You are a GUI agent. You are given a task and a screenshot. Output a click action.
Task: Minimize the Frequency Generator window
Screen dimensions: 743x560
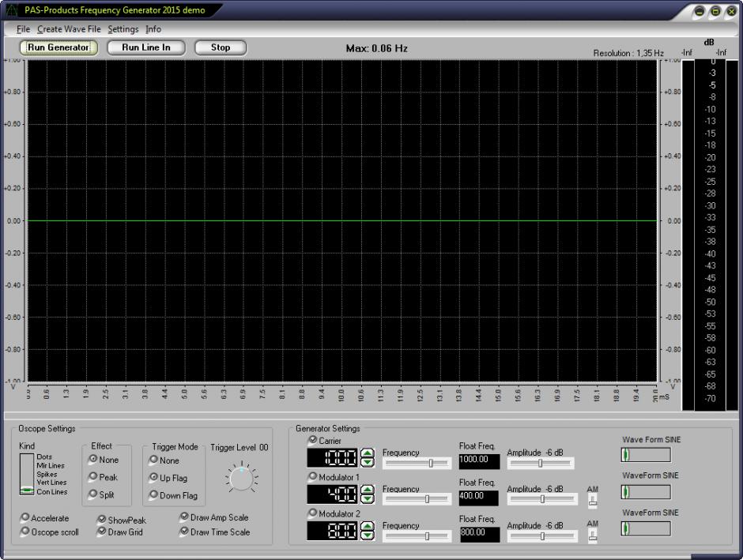pyautogui.click(x=700, y=11)
